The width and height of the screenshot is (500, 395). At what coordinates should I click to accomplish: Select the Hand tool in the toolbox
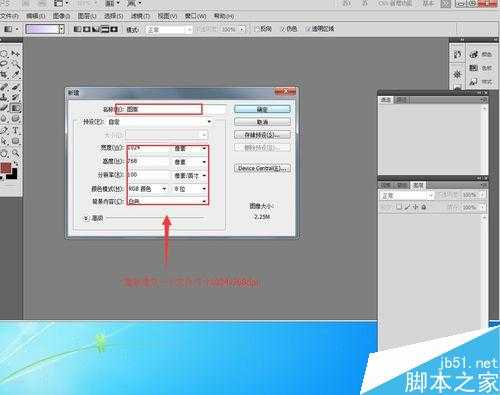click(4, 153)
